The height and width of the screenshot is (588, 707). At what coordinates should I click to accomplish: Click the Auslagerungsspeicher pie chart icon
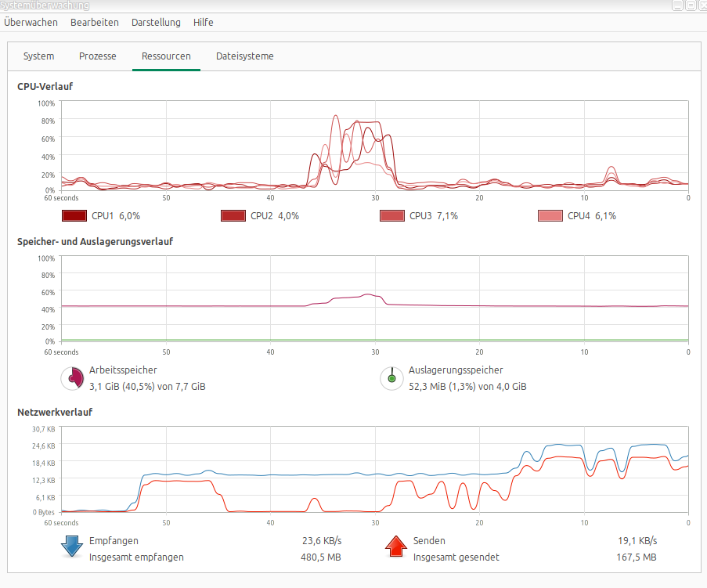[391, 378]
